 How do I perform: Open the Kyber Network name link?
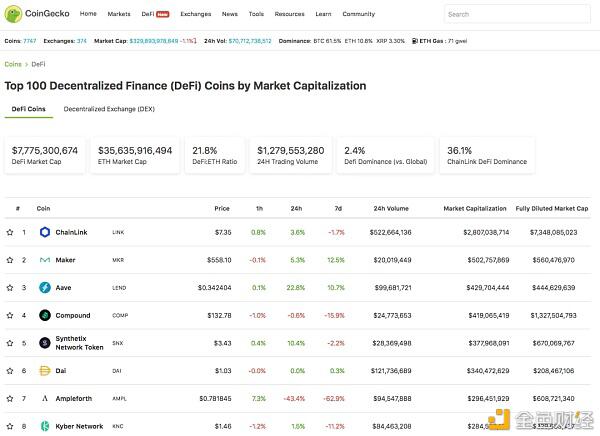pos(79,426)
